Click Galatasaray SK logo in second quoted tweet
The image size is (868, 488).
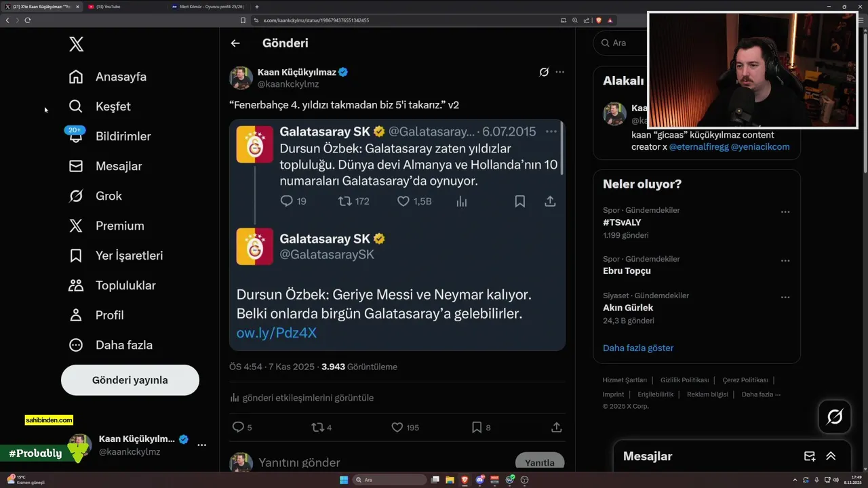pyautogui.click(x=254, y=246)
